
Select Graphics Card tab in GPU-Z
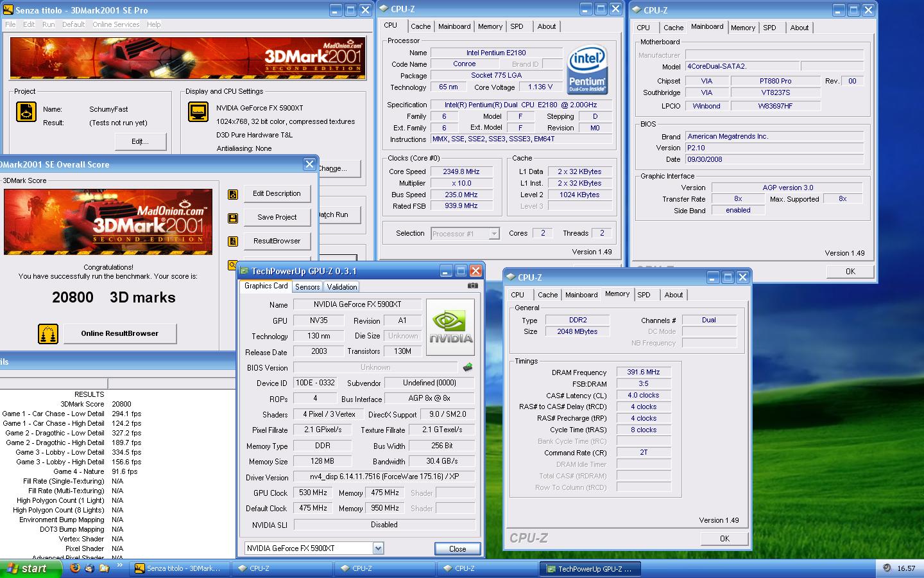(x=266, y=286)
